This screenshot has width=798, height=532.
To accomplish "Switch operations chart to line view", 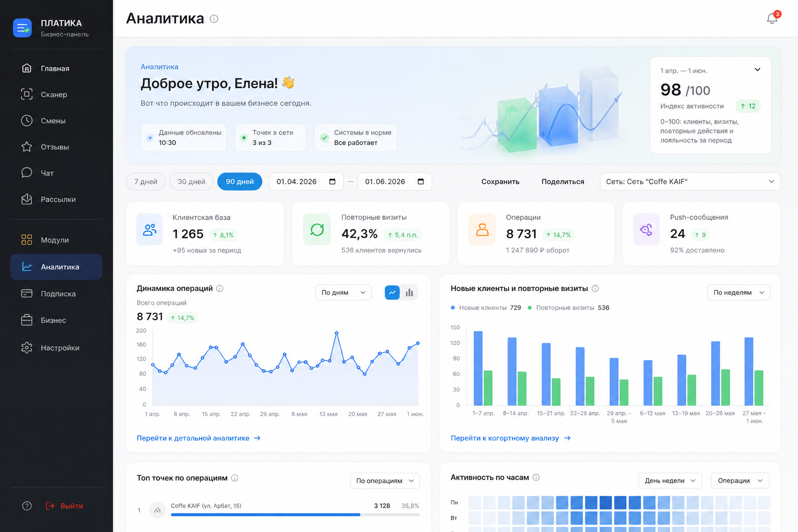I will click(x=392, y=292).
